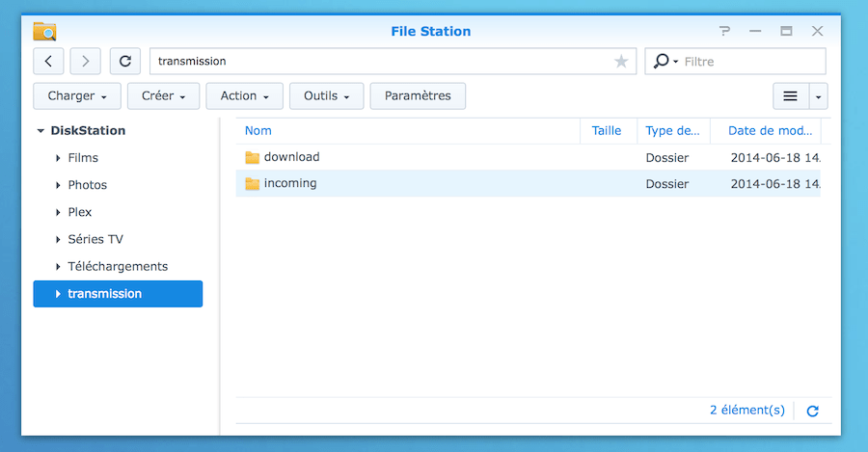Select the incoming folder row

coord(529,184)
